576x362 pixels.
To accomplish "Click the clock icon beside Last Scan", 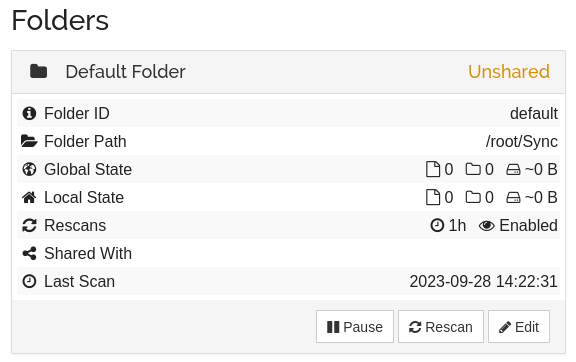I will click(x=29, y=282).
